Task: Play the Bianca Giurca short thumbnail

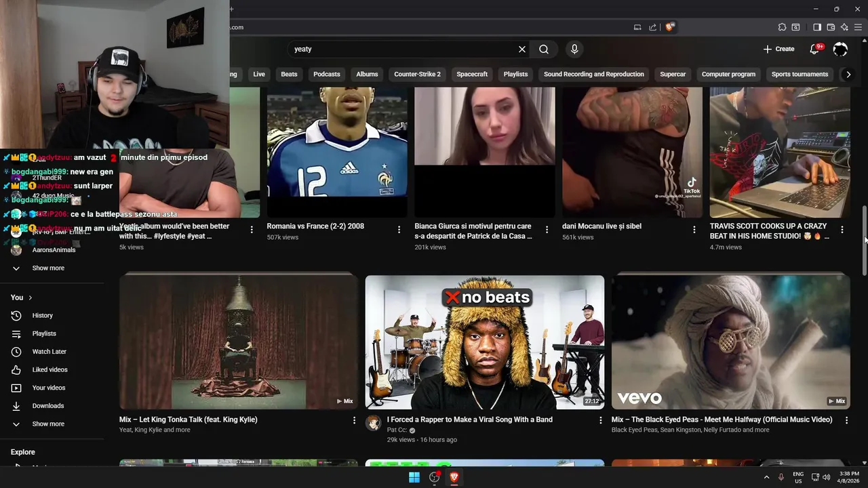Action: click(x=485, y=152)
